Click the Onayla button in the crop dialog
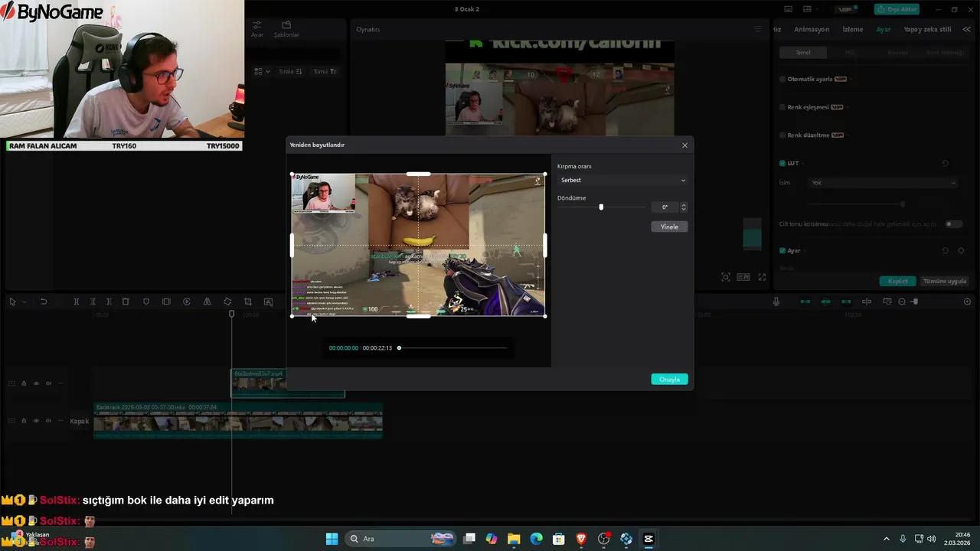This screenshot has height=551, width=980. point(670,380)
